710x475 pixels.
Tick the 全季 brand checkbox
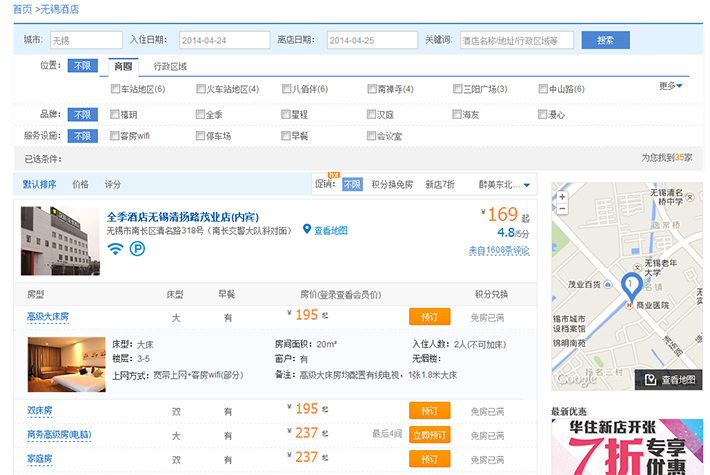click(201, 114)
